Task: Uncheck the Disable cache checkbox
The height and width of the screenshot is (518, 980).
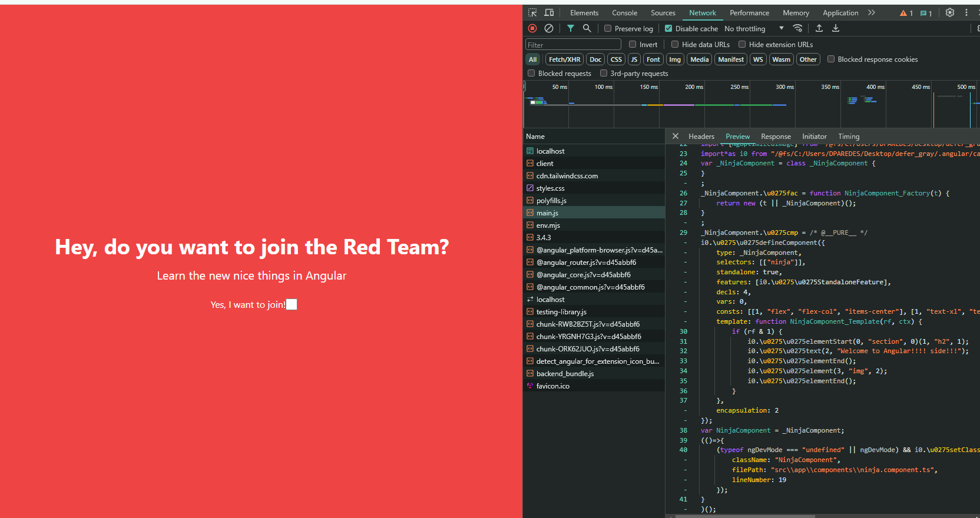Action: [668, 28]
